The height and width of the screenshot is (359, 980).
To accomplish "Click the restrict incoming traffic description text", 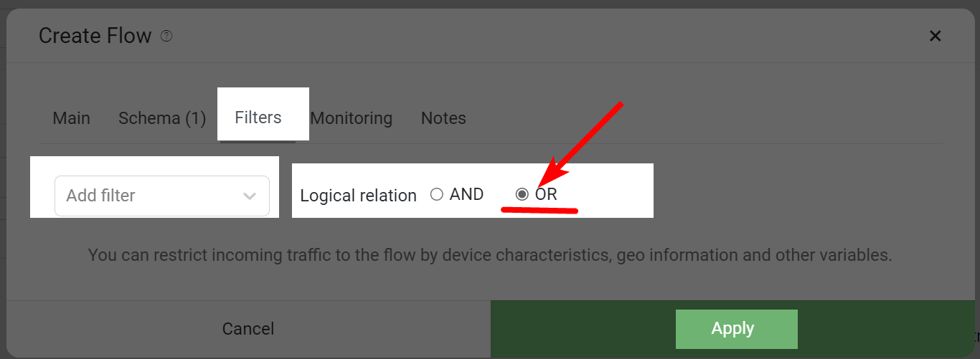I will tap(490, 254).
